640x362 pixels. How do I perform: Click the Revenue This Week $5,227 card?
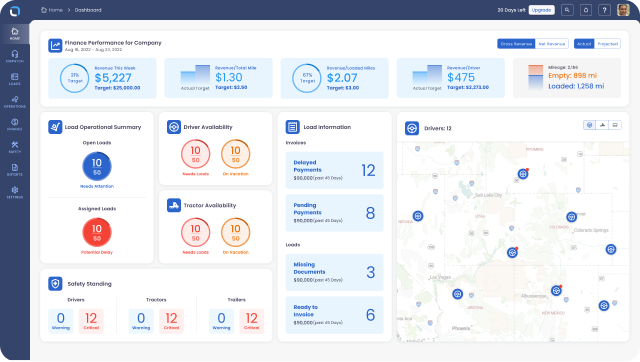click(x=102, y=78)
